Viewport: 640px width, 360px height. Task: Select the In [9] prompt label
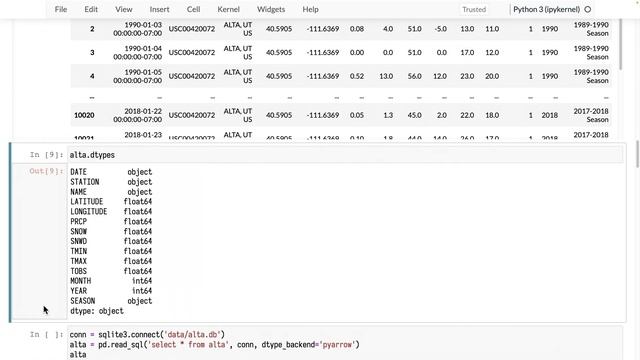[46, 155]
